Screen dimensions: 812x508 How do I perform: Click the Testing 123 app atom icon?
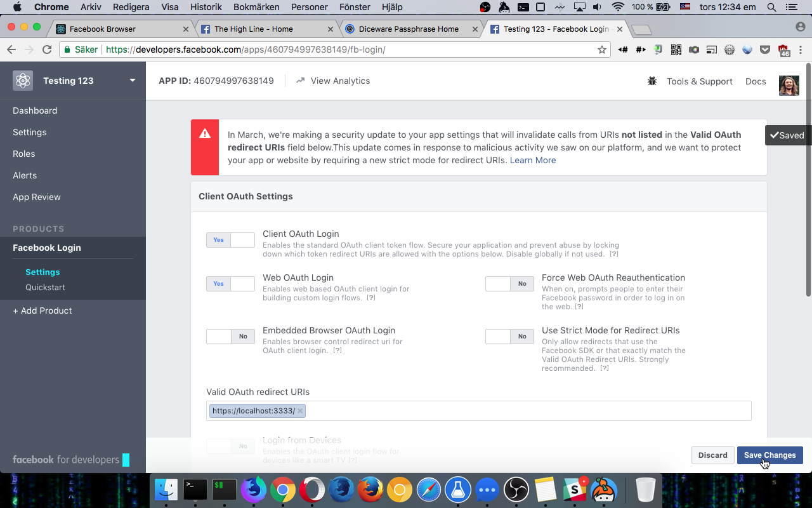(23, 81)
